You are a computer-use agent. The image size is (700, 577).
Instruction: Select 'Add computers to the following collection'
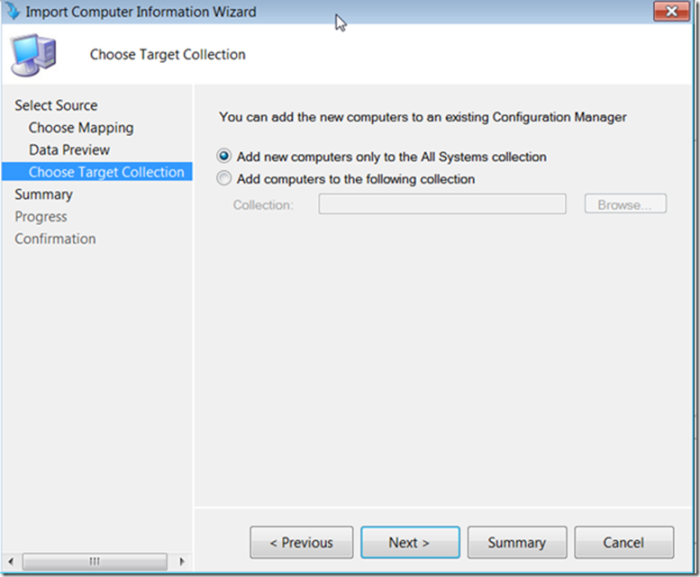pos(224,179)
